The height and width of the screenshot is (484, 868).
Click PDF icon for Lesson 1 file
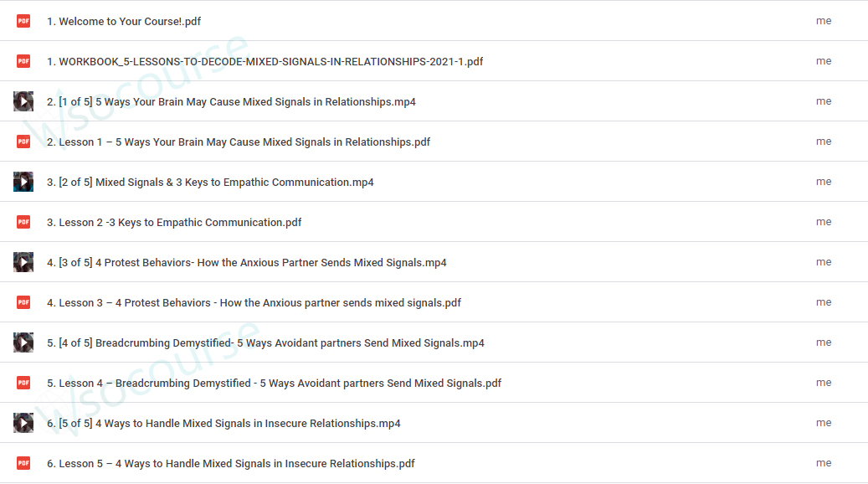tap(23, 142)
